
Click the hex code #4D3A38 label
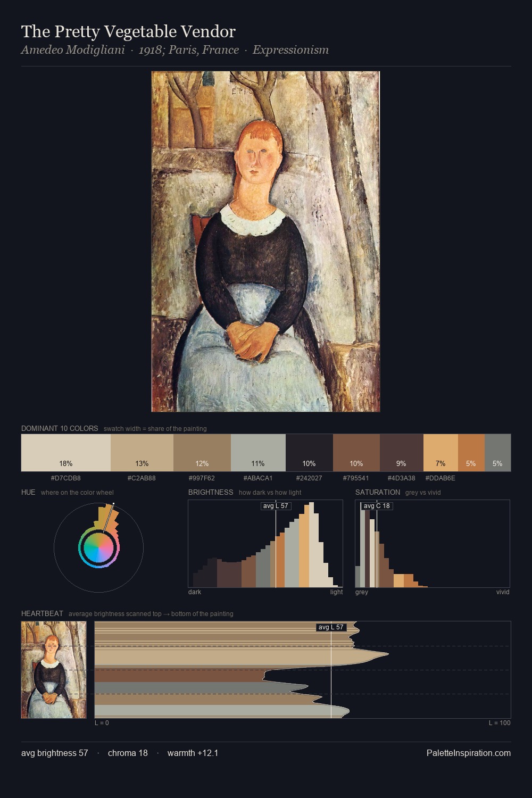tap(402, 478)
